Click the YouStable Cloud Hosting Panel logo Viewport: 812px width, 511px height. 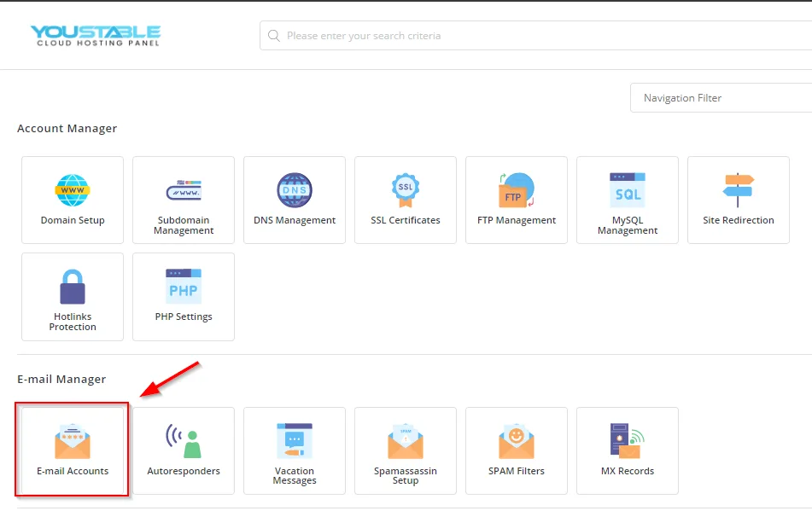(96, 36)
